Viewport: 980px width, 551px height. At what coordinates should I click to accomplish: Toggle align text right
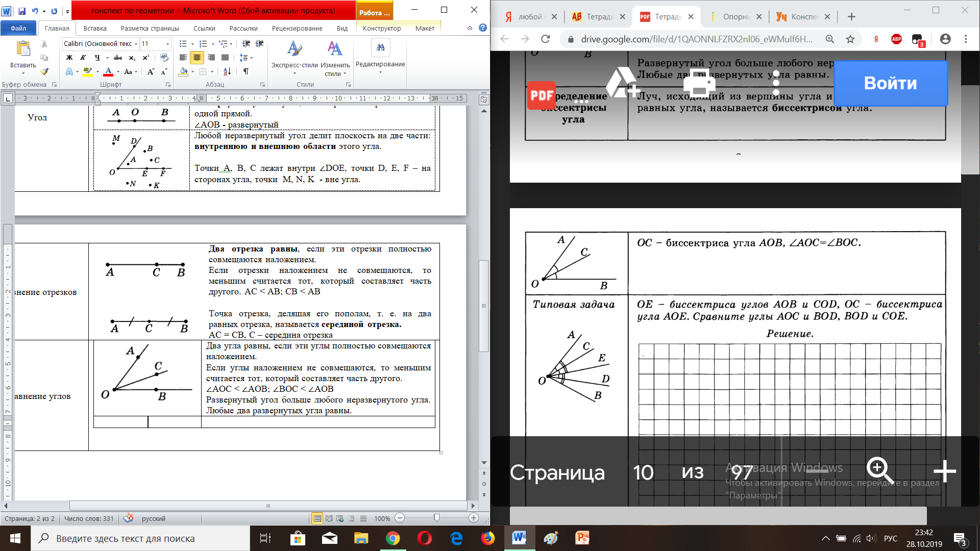tap(211, 58)
